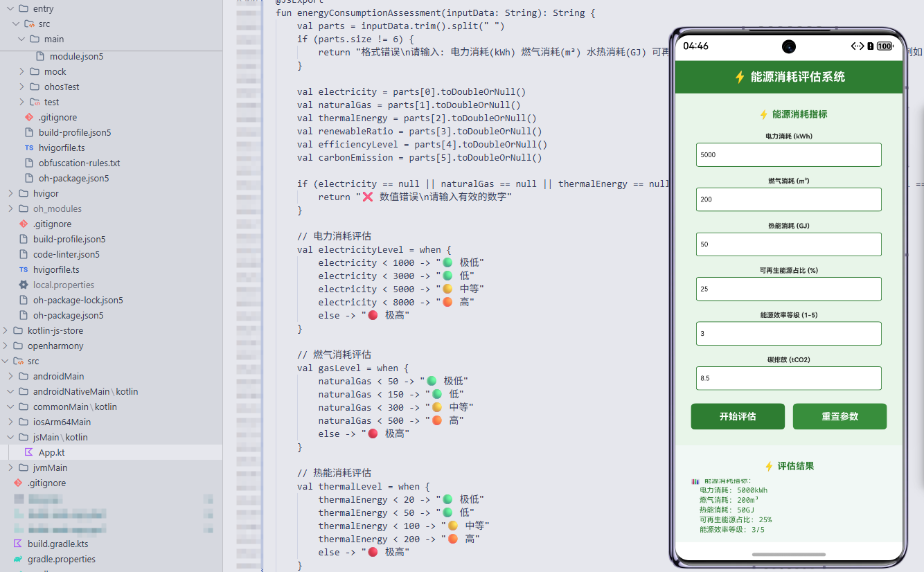The height and width of the screenshot is (572, 924).
Task: Click result line 可再生能源占比: 25%
Action: pos(736,519)
